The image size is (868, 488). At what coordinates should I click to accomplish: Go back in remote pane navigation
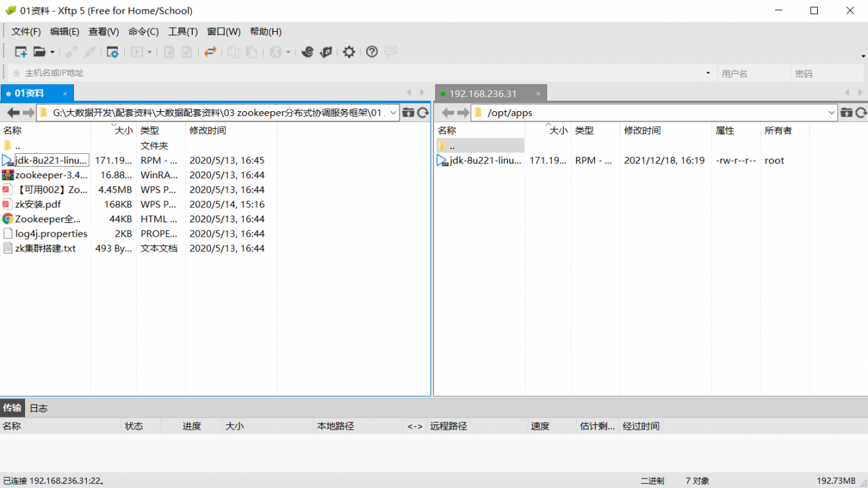[x=448, y=113]
